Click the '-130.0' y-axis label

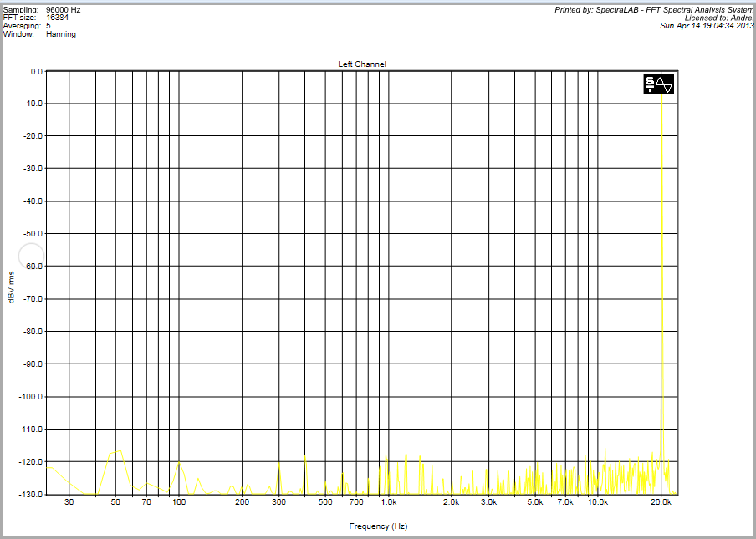pyautogui.click(x=32, y=494)
